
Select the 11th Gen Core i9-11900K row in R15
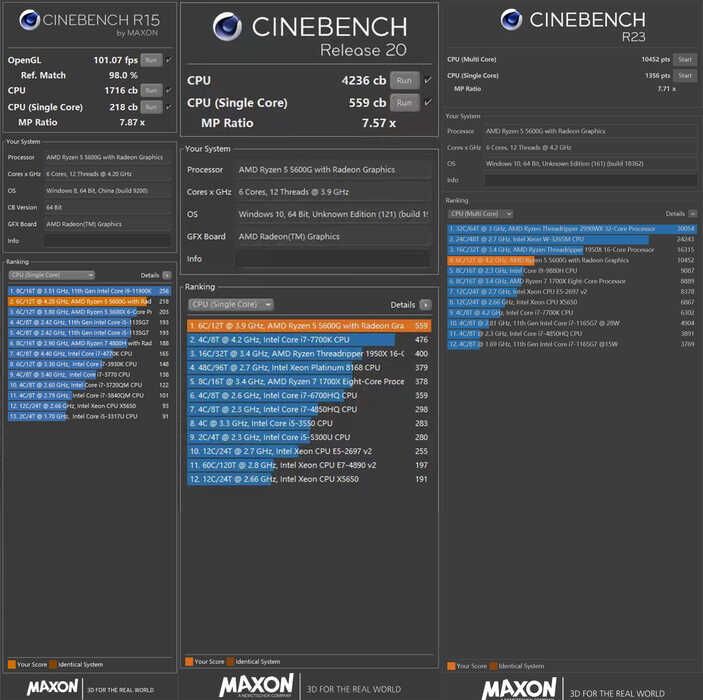[89, 291]
